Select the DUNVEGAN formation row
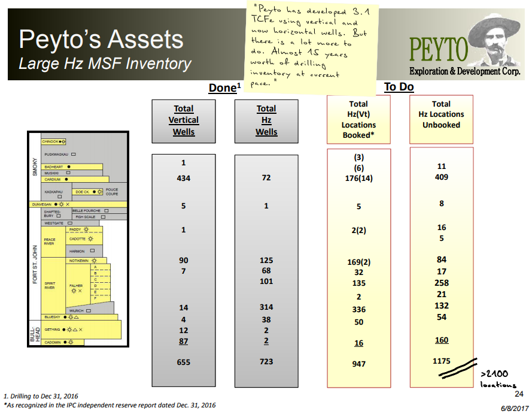 pyautogui.click(x=78, y=204)
